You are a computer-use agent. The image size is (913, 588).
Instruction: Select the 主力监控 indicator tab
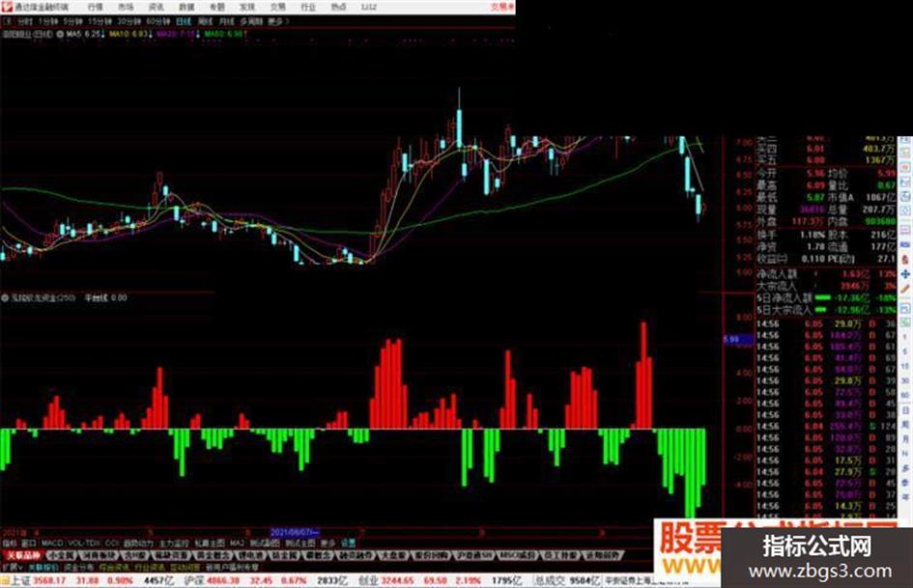pos(174,543)
